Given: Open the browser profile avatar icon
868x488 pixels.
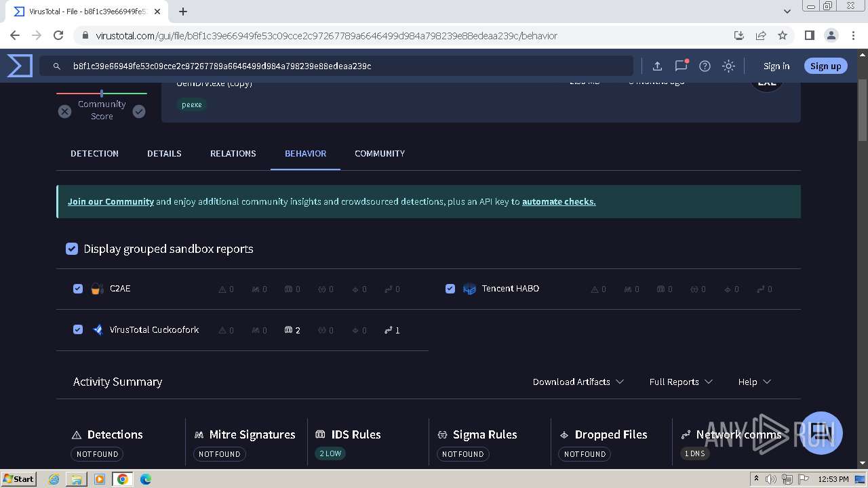Looking at the screenshot, I should click(x=831, y=35).
